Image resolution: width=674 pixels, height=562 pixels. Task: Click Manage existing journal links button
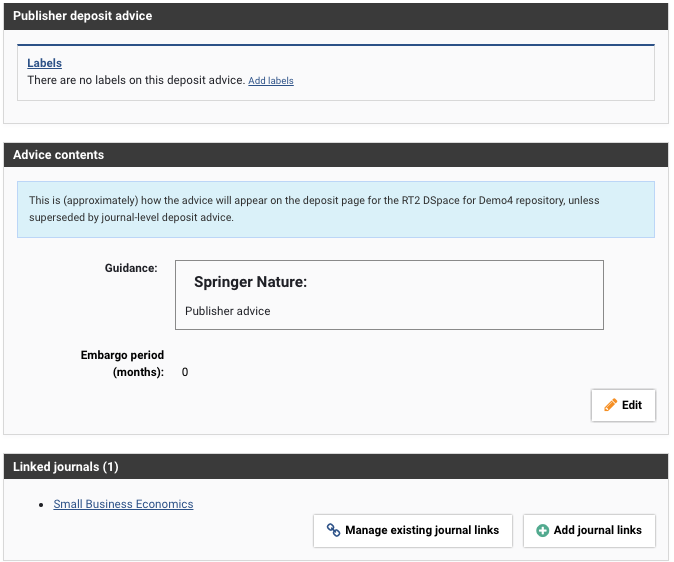[413, 530]
